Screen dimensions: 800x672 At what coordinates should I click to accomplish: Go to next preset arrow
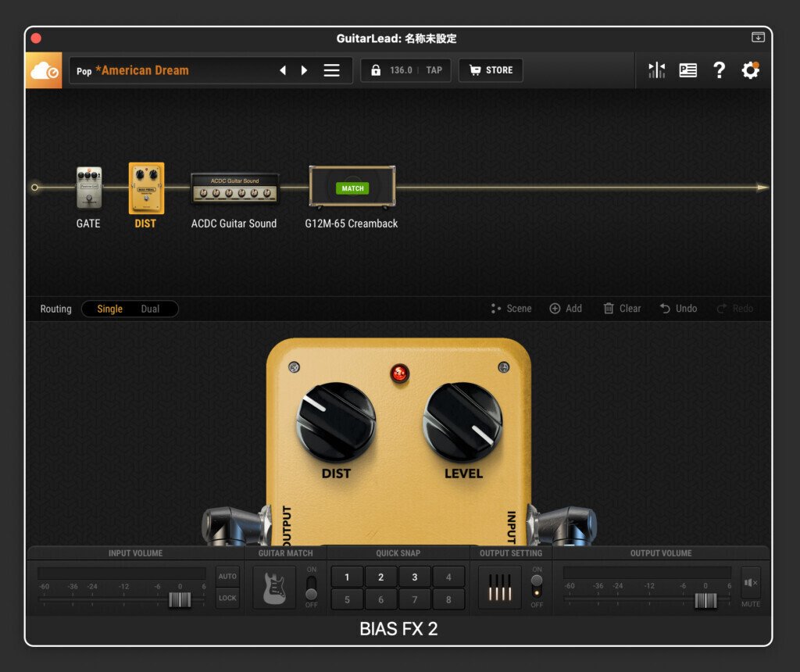point(305,70)
